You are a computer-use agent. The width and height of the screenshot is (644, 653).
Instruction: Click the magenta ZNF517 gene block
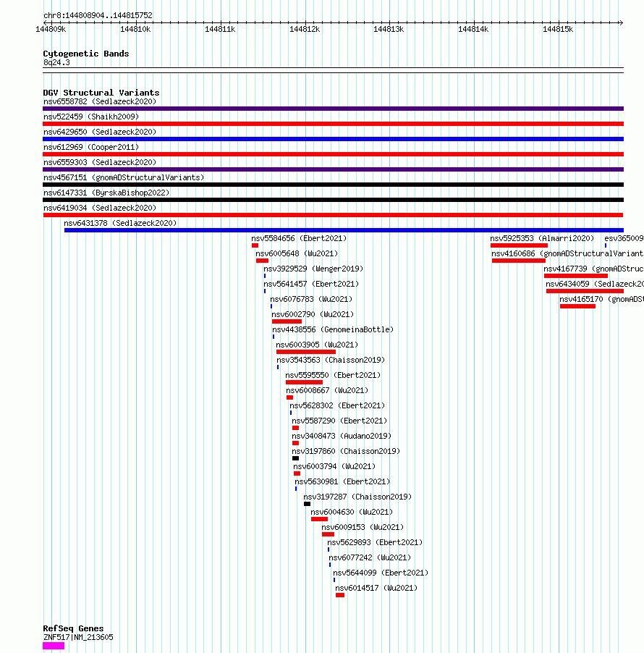(54, 646)
